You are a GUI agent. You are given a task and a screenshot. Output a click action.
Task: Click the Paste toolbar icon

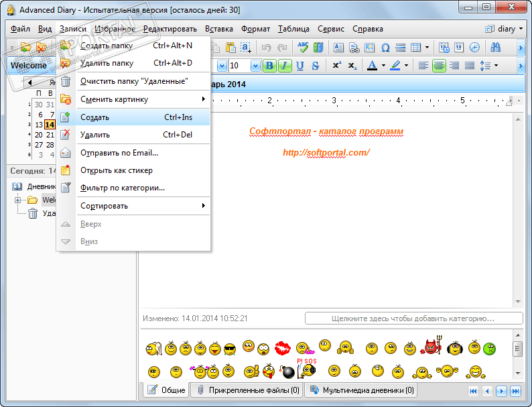[230, 48]
